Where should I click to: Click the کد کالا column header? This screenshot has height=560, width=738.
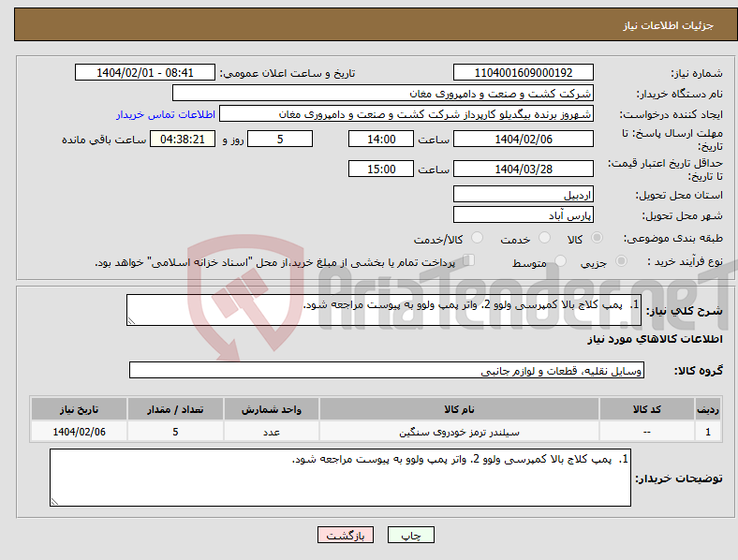647,409
